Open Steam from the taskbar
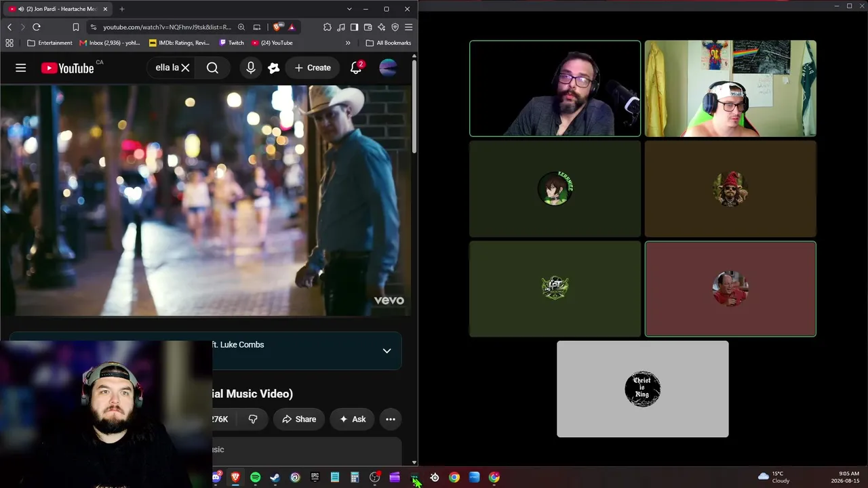This screenshot has width=868, height=488. point(275,477)
